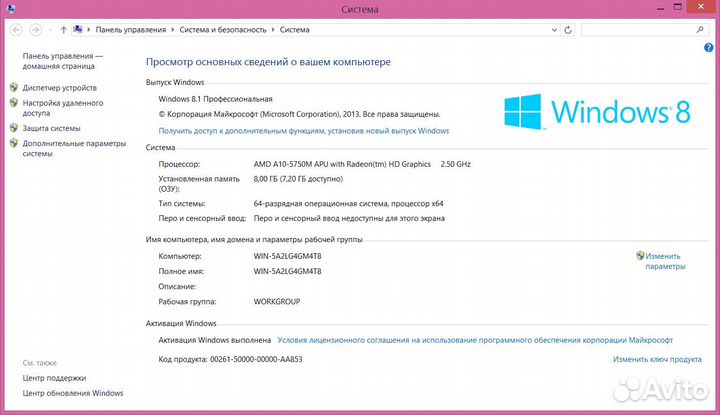Click product code 00261-50000-00000-AA853
The width and height of the screenshot is (720, 415).
click(256, 359)
